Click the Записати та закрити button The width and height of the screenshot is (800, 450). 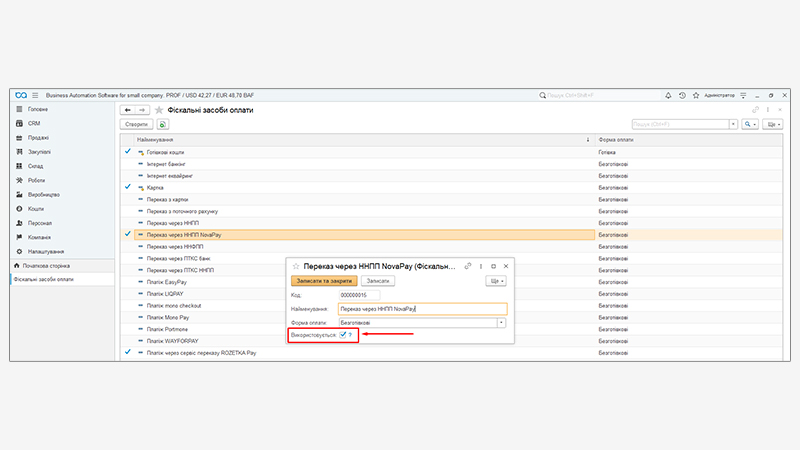coord(323,282)
